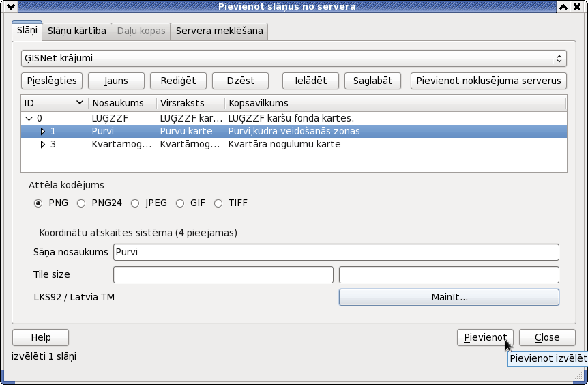Image resolution: width=588 pixels, height=385 pixels.
Task: Click the LKS92 / Latvia TM label
Action: pyautogui.click(x=74, y=297)
